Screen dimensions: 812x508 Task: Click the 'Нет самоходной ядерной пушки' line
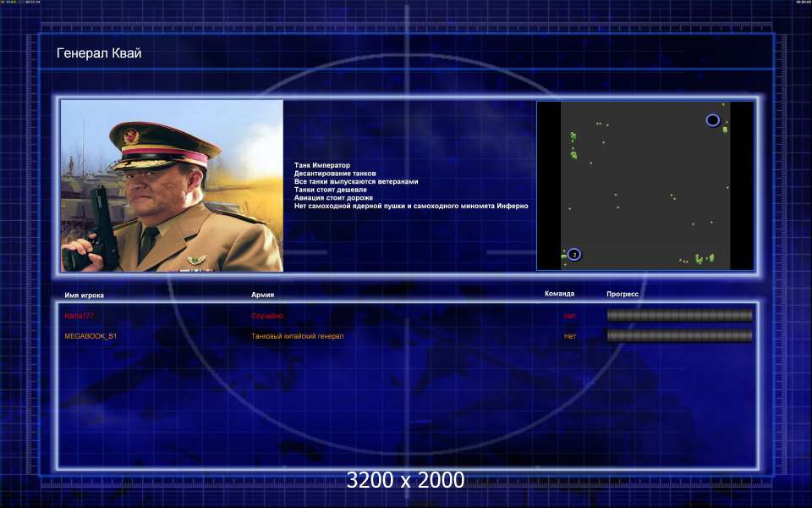(411, 206)
